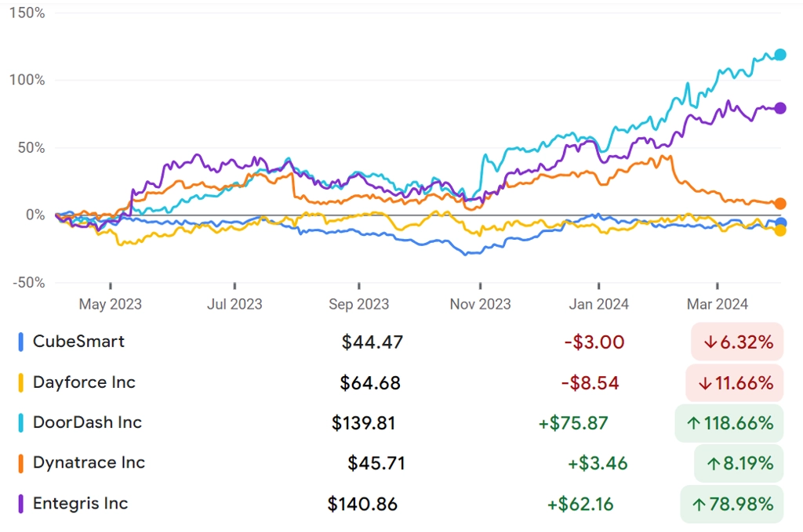803x532 pixels.
Task: Open the CubeSmart stock row
Action: 401,342
